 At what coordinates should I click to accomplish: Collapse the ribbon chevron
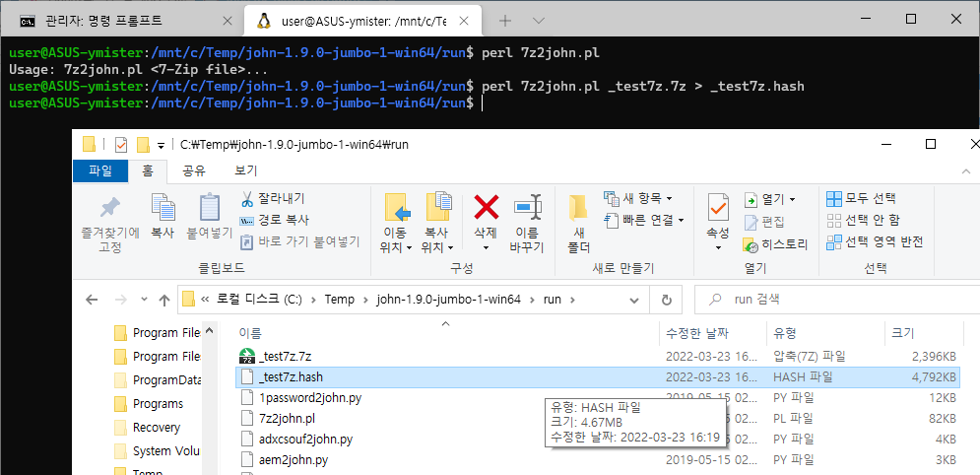click(x=967, y=170)
